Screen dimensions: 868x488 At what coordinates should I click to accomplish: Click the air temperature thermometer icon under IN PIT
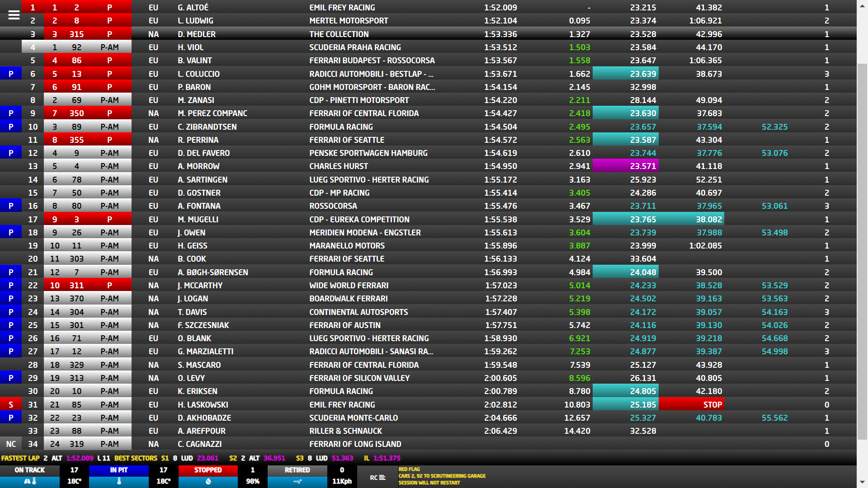(x=119, y=481)
